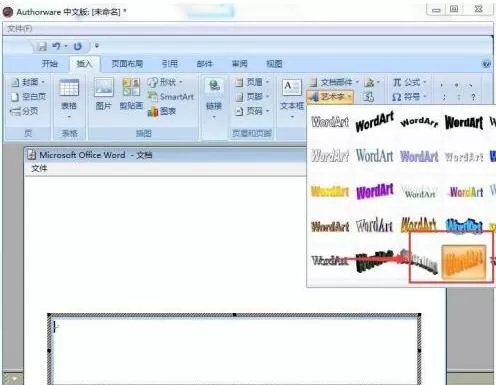Choose the purple-blue gradient WordArt, second row
Image resolution: width=496 pixels, height=385 pixels.
point(419,156)
